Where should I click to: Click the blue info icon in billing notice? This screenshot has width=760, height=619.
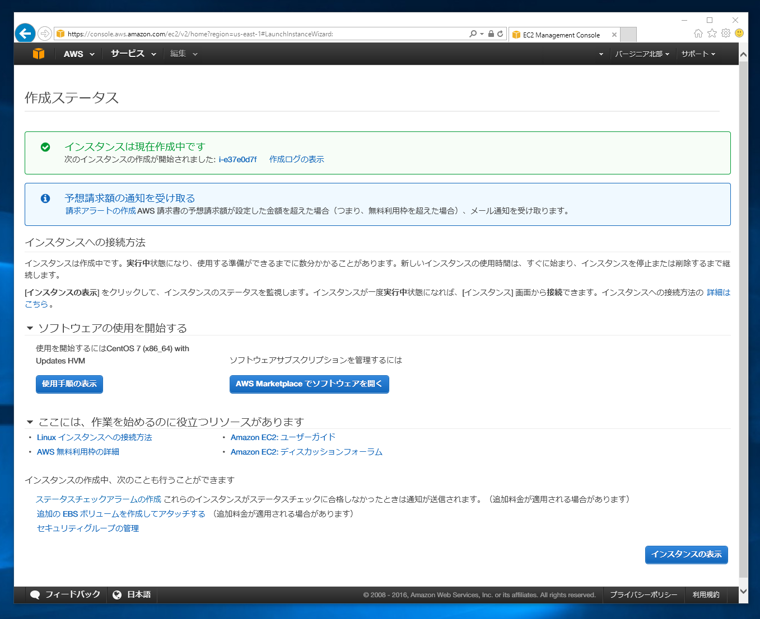pos(45,198)
